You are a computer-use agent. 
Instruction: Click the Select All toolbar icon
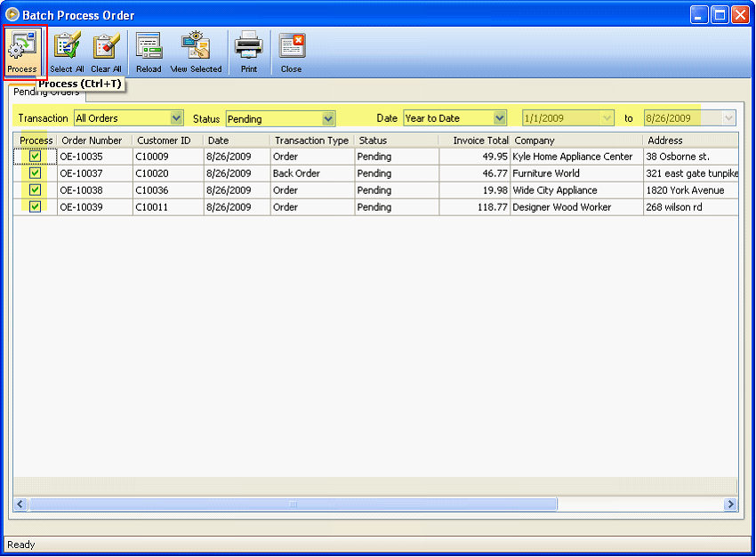[66, 51]
